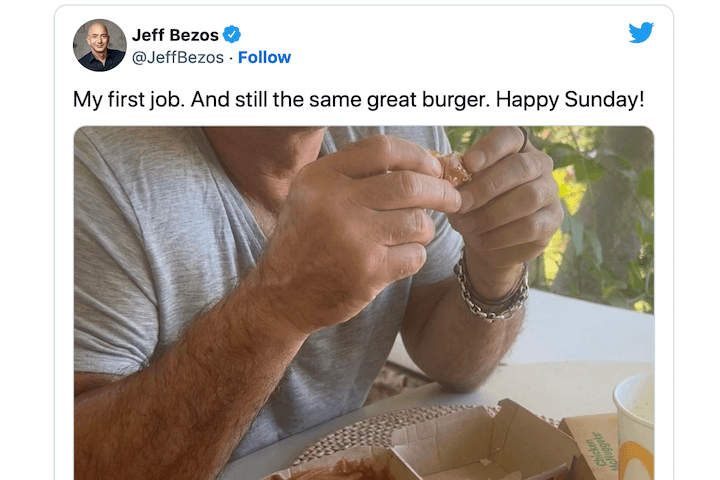Click the blue verified badge

coord(232,35)
